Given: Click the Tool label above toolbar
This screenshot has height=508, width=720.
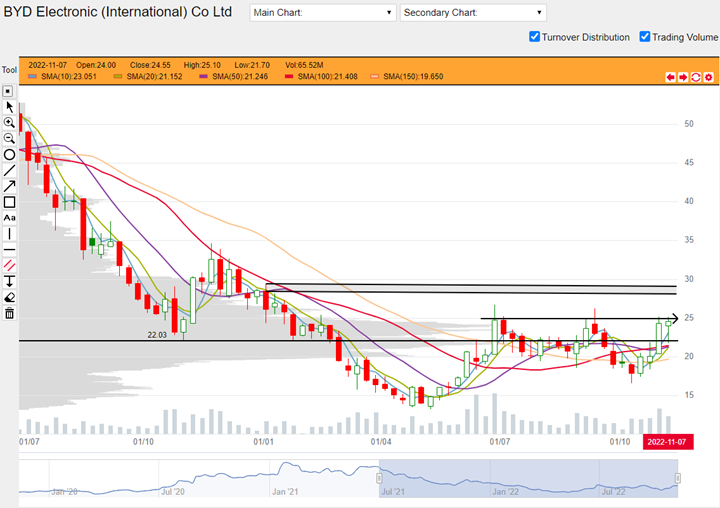Looking at the screenshot, I should coord(9,70).
